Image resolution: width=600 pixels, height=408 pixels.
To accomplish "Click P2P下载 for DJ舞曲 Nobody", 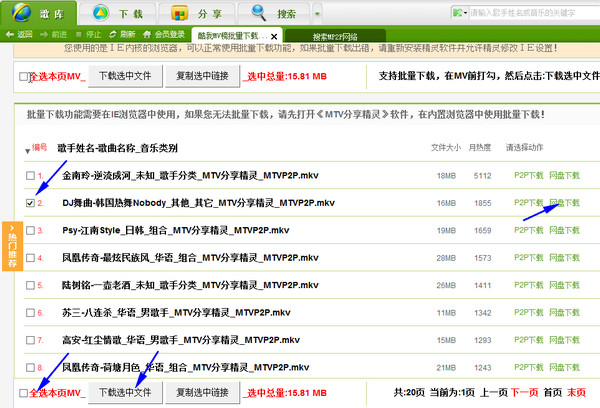I will [528, 203].
